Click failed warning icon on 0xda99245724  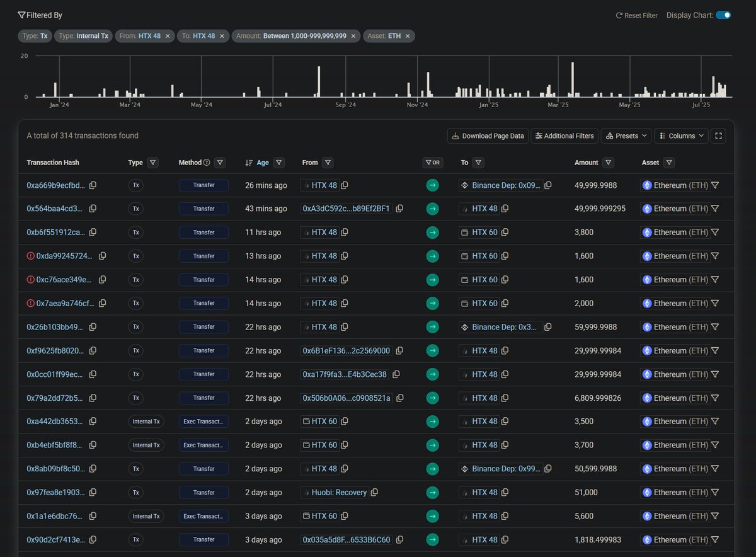point(30,256)
